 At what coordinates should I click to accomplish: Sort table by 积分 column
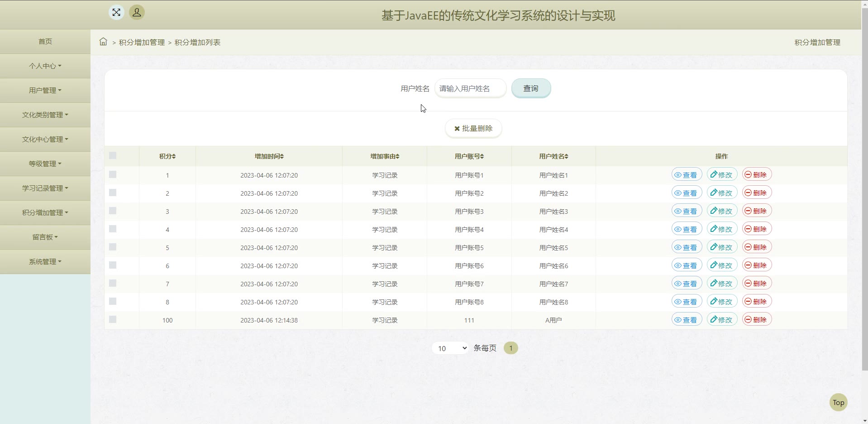click(167, 156)
